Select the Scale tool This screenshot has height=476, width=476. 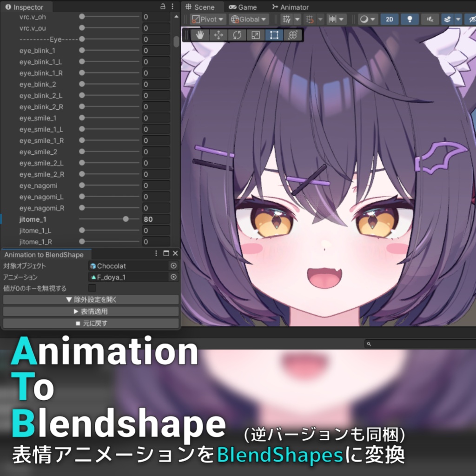(x=255, y=34)
